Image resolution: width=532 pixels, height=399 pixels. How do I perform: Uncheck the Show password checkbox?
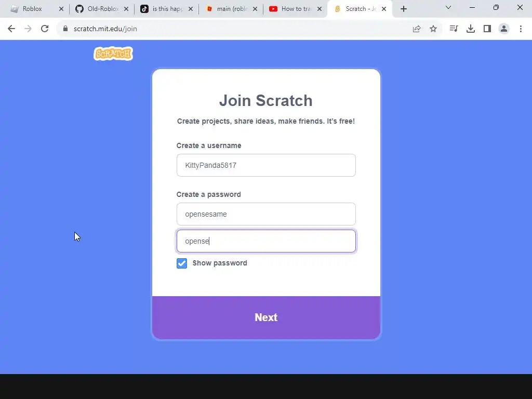pyautogui.click(x=182, y=263)
